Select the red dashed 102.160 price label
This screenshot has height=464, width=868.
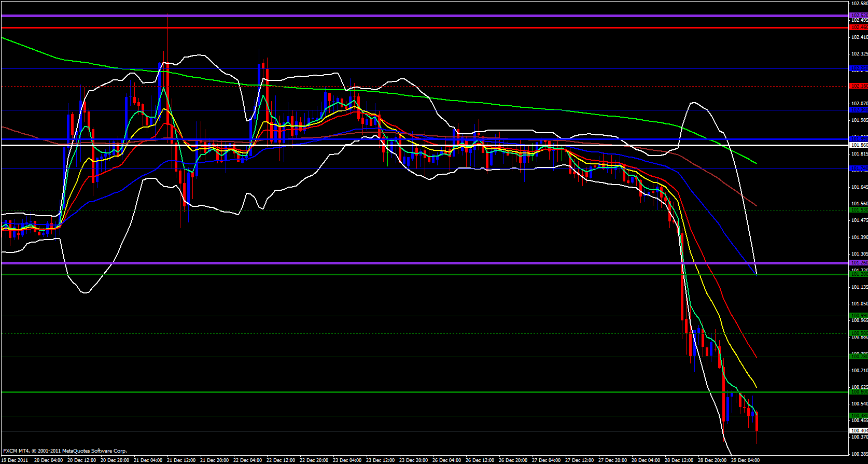tap(859, 86)
